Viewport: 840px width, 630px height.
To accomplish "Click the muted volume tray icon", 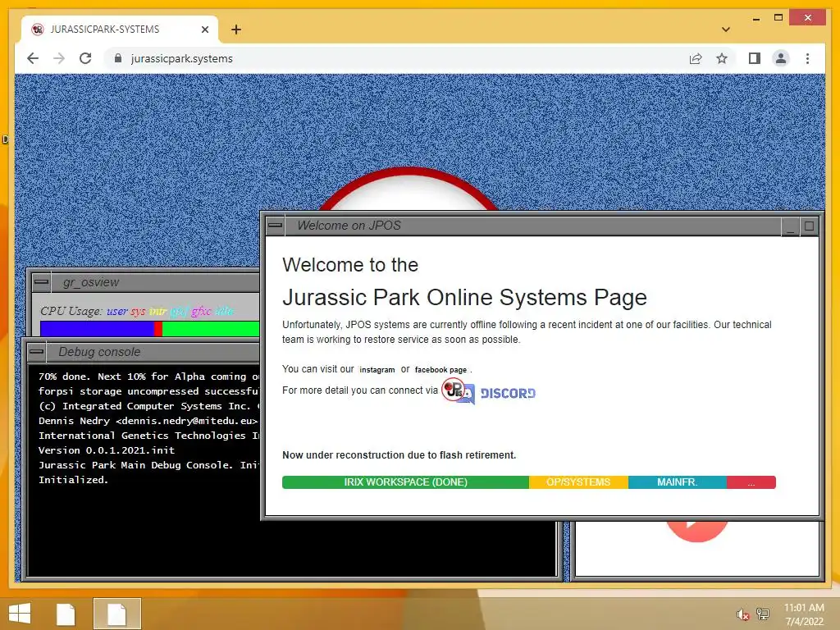I will (x=742, y=614).
